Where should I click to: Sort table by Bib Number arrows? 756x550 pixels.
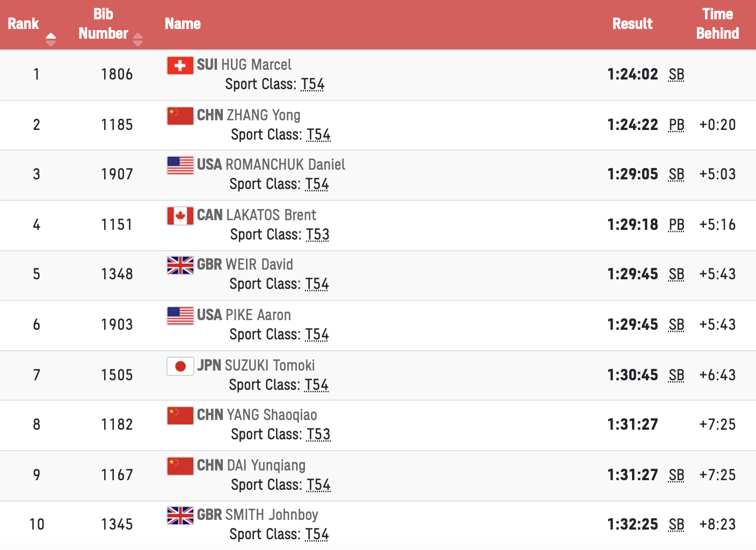pos(137,39)
